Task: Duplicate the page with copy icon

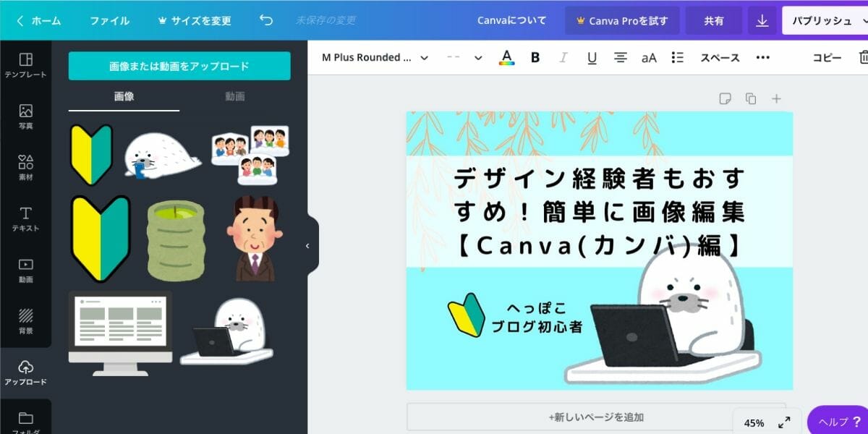Action: click(751, 98)
